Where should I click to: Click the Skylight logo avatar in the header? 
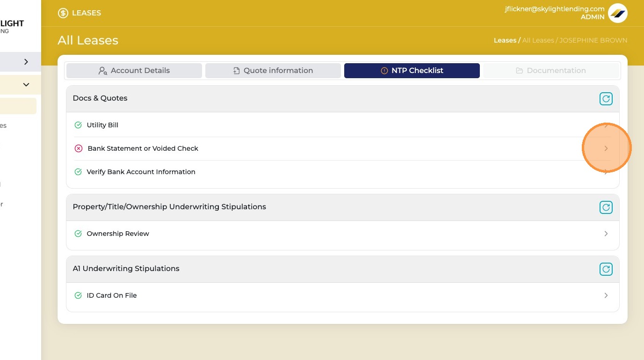point(618,13)
